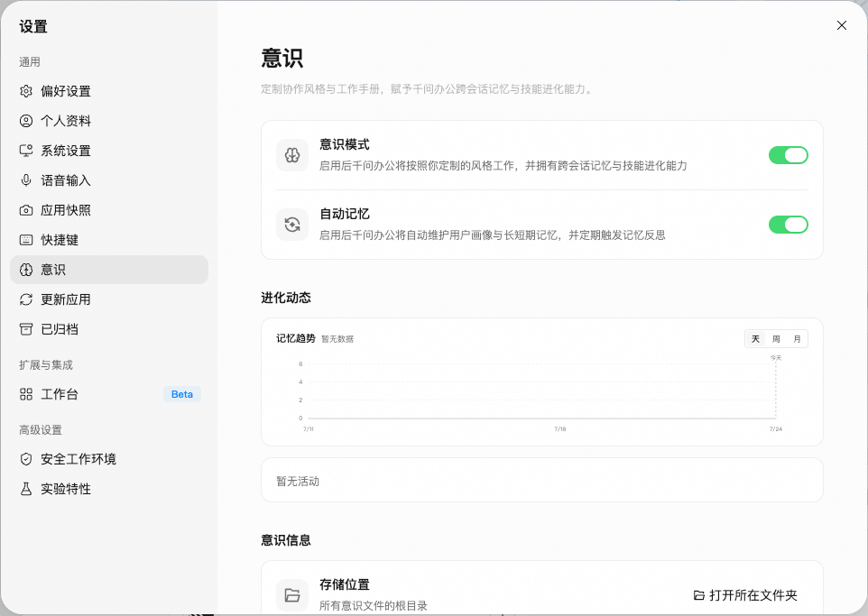Switch memory trend chart to 天 view
This screenshot has height=616, width=868.
click(755, 339)
